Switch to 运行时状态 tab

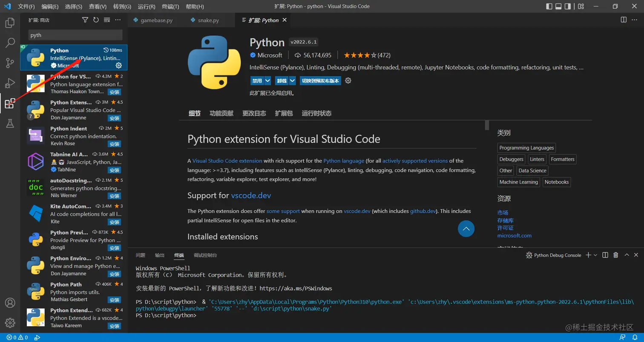[316, 113]
